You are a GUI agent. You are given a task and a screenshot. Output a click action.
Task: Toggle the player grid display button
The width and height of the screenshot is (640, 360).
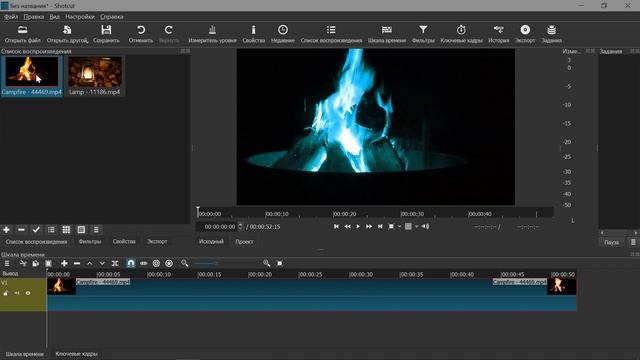pos(408,227)
